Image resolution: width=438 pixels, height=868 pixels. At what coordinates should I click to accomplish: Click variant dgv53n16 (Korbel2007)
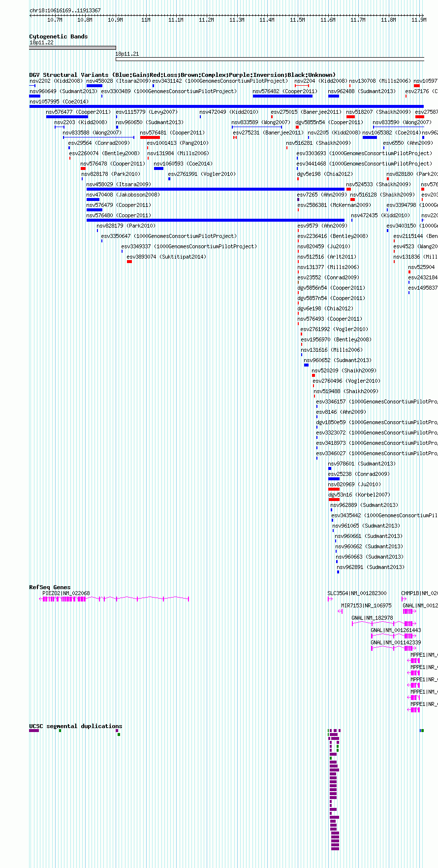(x=359, y=495)
